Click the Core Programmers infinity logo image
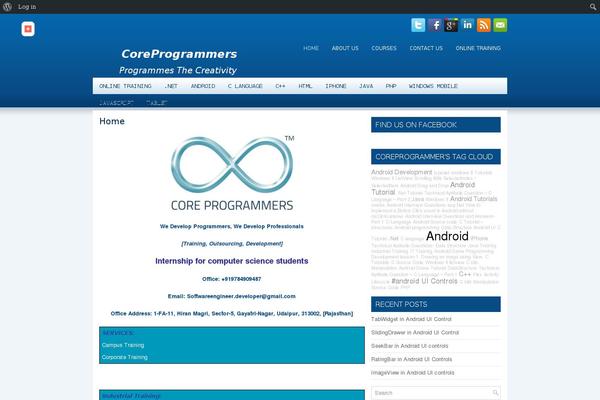Screen dimensions: 600x400 tap(232, 173)
